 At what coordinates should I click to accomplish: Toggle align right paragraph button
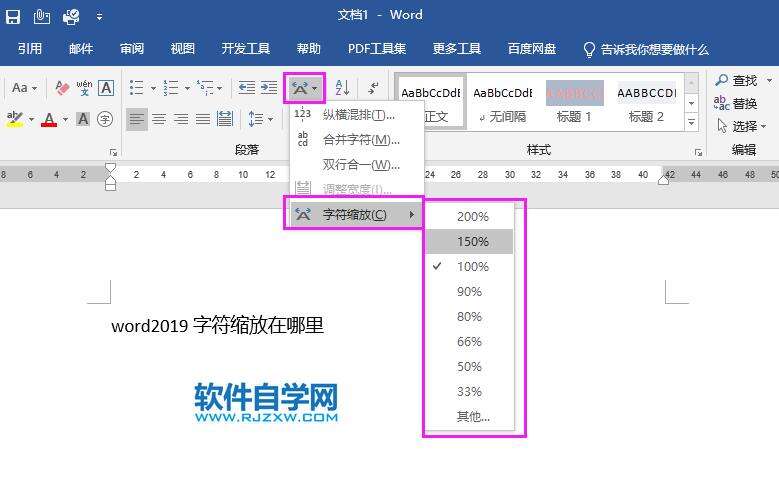tap(181, 119)
